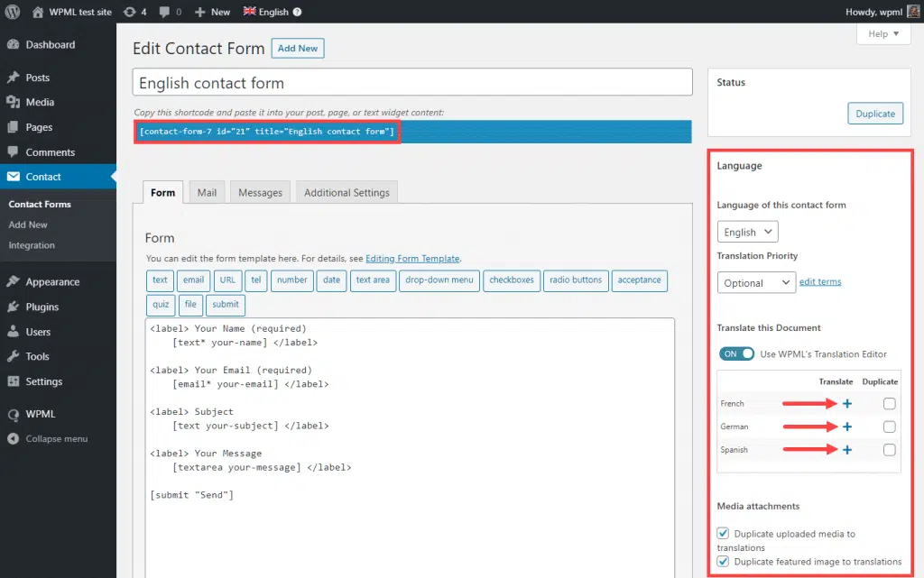This screenshot has width=924, height=578.
Task: Add French translation with plus icon
Action: click(x=847, y=404)
